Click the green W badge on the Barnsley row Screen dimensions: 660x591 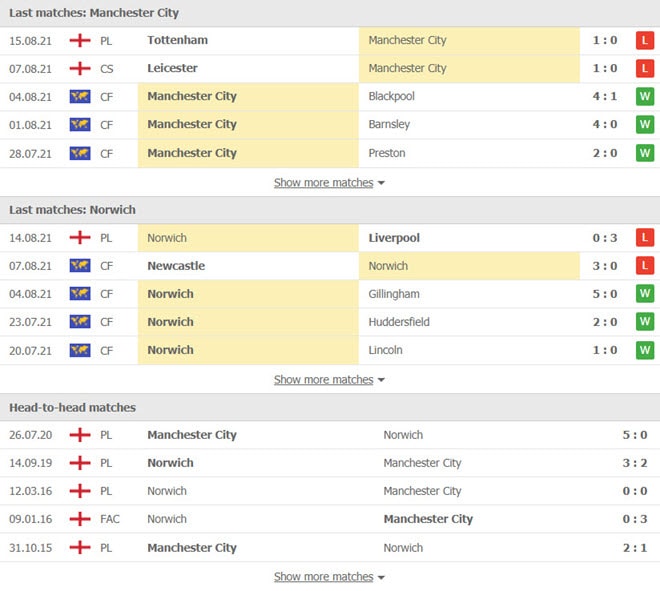click(x=644, y=125)
